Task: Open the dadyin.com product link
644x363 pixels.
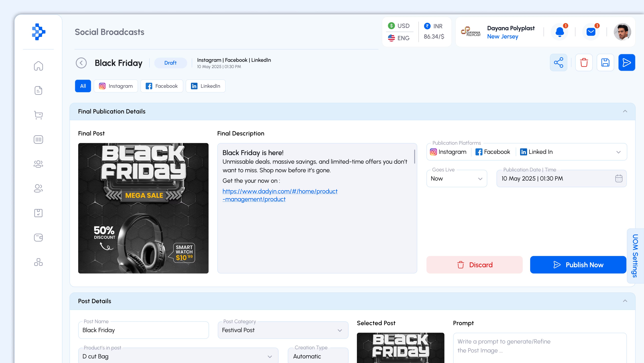Action: coord(280,195)
